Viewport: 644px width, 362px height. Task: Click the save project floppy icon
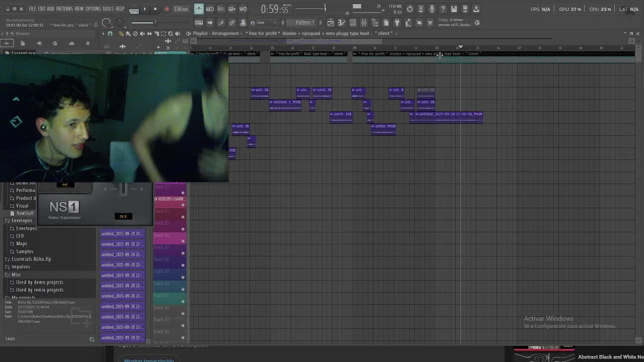point(454,9)
